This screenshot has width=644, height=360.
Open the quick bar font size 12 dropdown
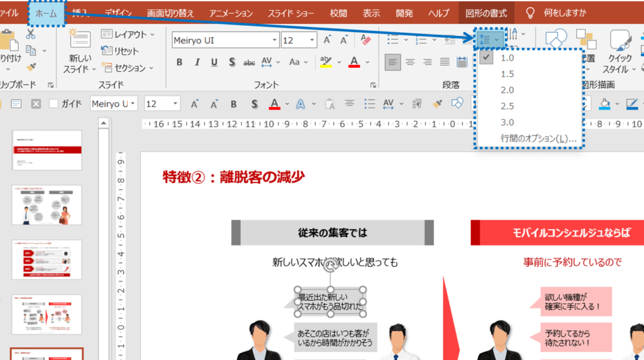coord(175,104)
